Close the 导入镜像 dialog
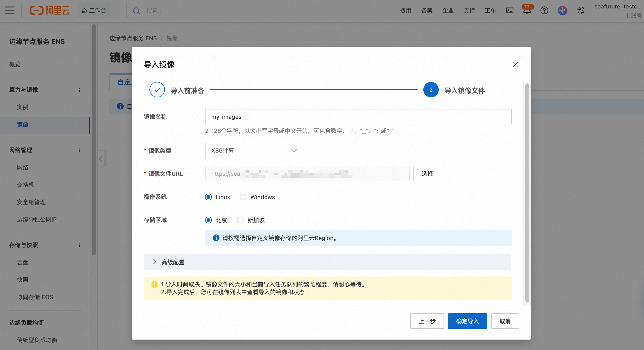 (x=515, y=65)
